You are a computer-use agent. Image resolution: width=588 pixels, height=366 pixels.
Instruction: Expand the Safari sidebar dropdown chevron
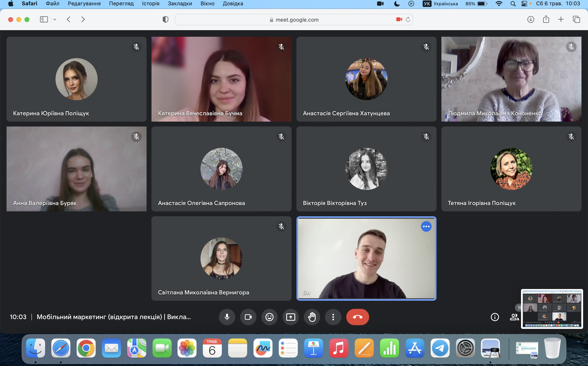(55, 19)
